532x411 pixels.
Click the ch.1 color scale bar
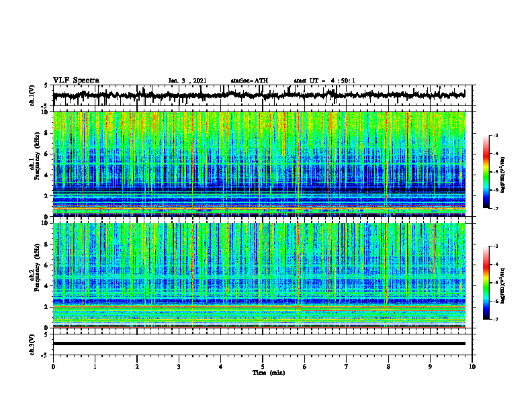tap(486, 172)
